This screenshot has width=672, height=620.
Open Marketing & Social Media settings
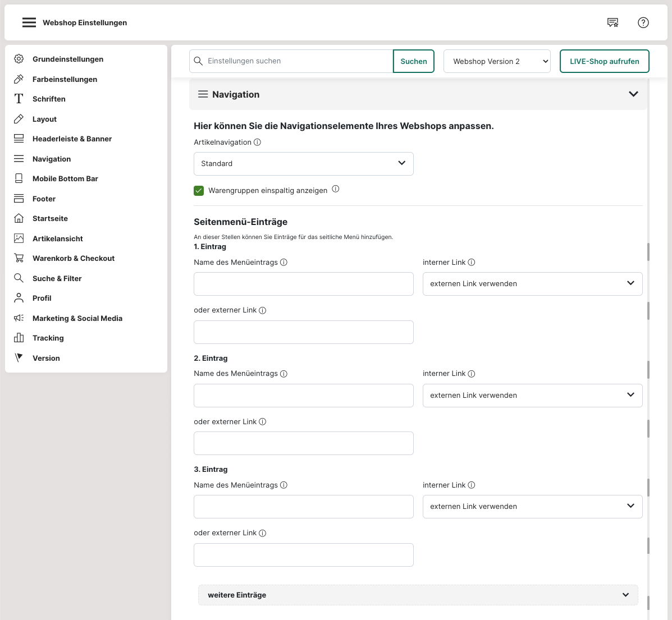tap(77, 318)
